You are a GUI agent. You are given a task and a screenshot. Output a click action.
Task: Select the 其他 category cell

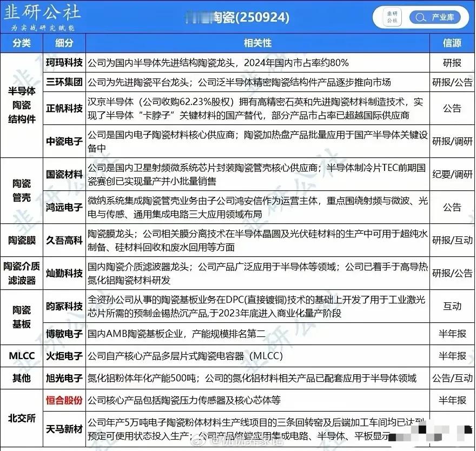22,378
